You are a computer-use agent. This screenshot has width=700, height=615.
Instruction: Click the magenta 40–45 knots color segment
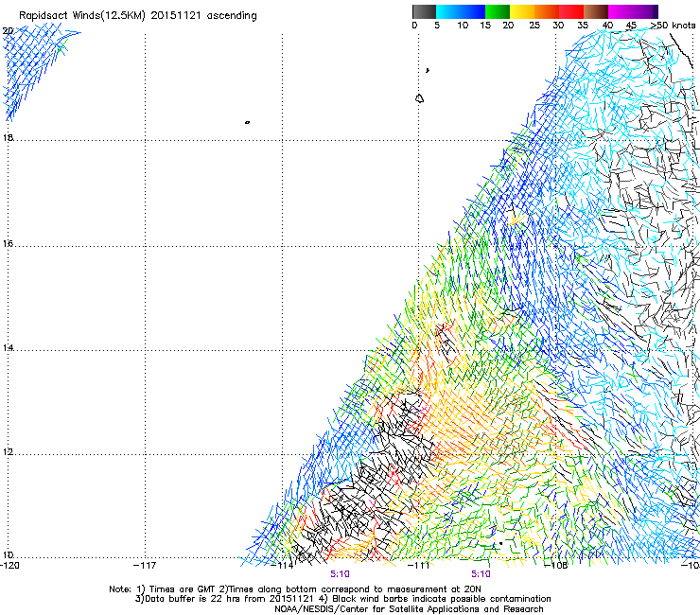coord(621,11)
